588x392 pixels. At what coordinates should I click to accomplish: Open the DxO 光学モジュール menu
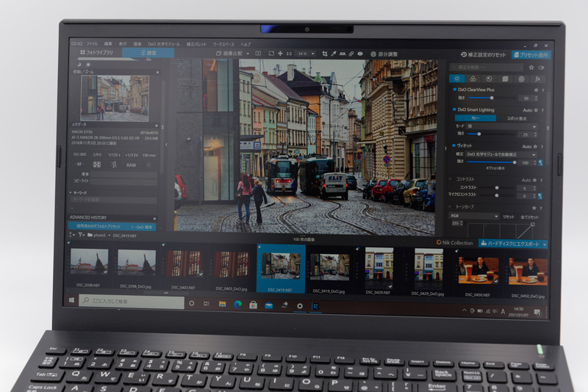pos(163,44)
